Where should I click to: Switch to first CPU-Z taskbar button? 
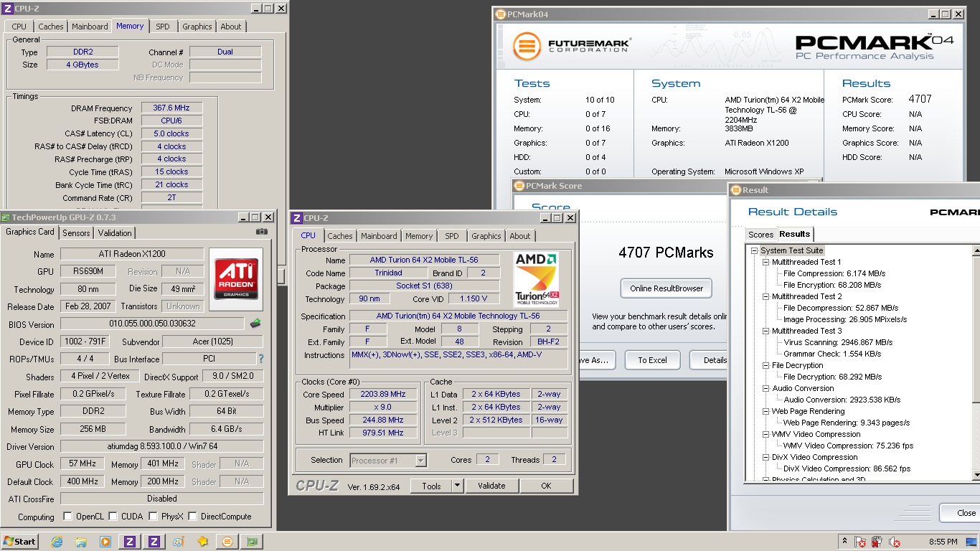point(130,542)
